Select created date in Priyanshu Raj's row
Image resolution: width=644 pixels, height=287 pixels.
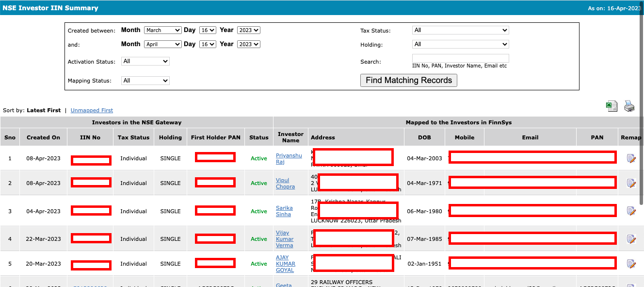click(44, 158)
